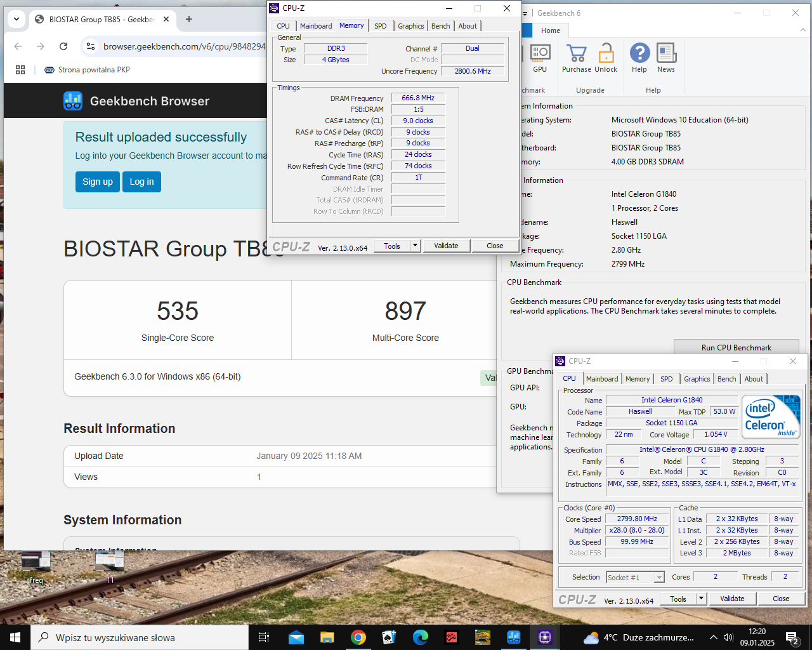Open Task View on taskbar
The image size is (812, 650).
[264, 637]
